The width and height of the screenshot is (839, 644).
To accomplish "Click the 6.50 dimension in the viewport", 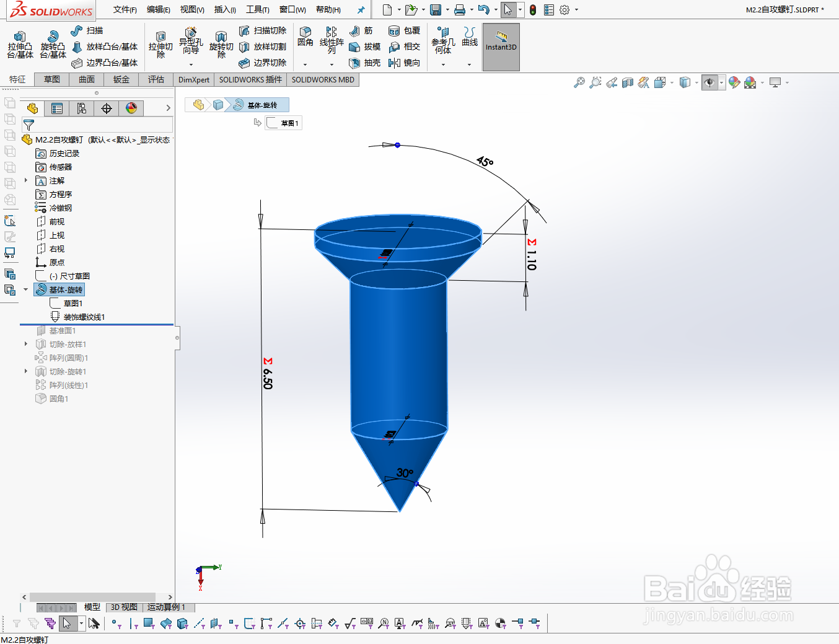I will coord(268,378).
